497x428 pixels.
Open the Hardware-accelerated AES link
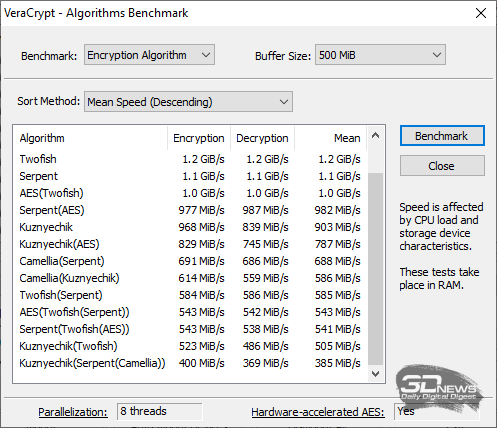318,412
